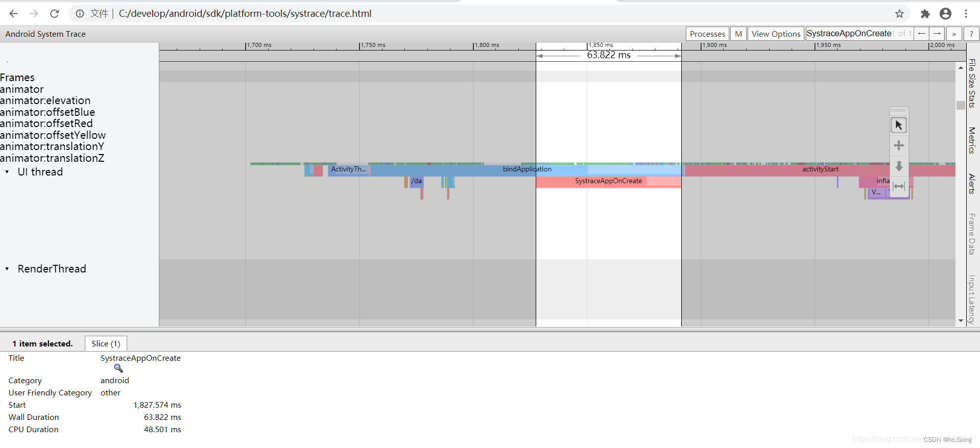Open the help question mark button
The width and height of the screenshot is (980, 448).
971,34
